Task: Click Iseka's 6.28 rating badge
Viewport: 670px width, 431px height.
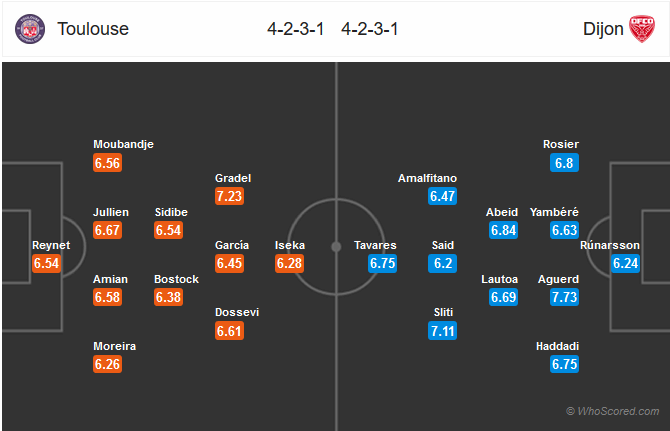Action: (x=289, y=263)
